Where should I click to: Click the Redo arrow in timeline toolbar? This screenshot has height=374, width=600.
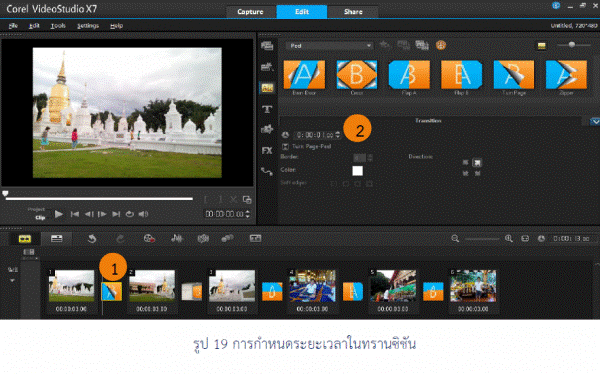point(120,238)
